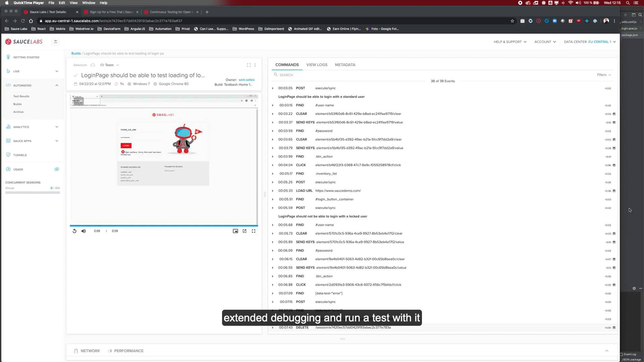Image resolution: width=644 pixels, height=362 pixels.
Task: Make the test video fullscreen
Action: [x=254, y=231]
